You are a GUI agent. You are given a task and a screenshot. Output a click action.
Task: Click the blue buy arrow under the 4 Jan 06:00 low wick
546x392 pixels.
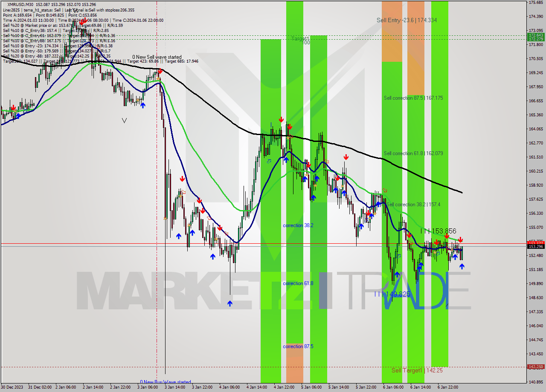tap(230, 303)
